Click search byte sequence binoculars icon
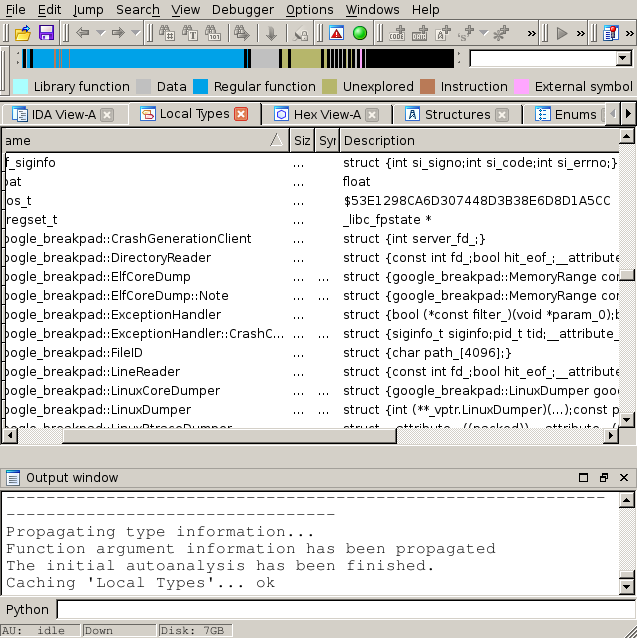 click(x=213, y=33)
